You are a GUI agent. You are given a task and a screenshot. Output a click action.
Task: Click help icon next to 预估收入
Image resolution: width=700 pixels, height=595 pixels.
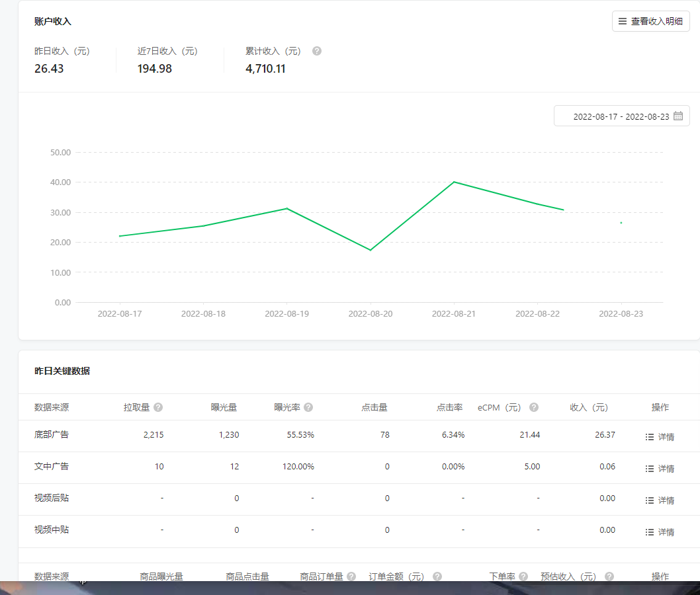pyautogui.click(x=609, y=576)
